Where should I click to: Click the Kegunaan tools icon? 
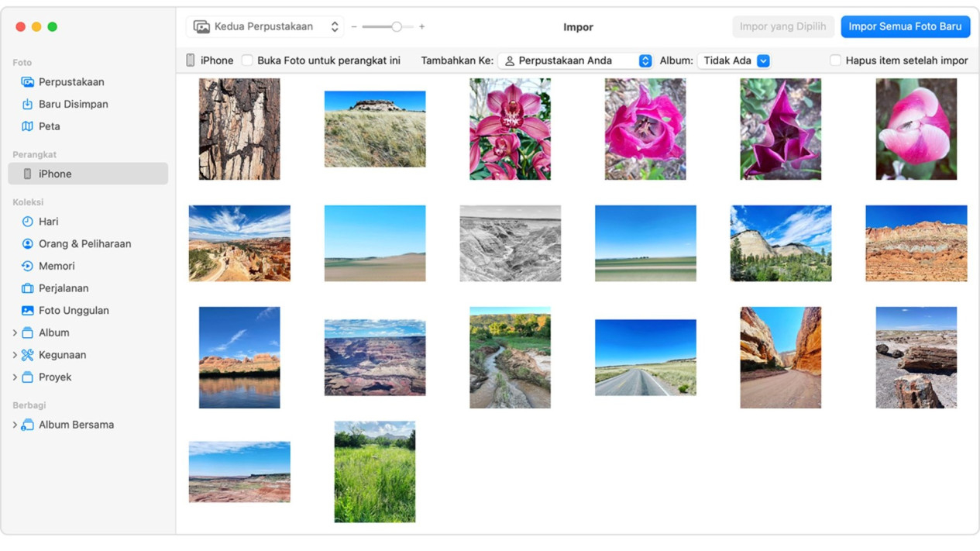pos(27,355)
